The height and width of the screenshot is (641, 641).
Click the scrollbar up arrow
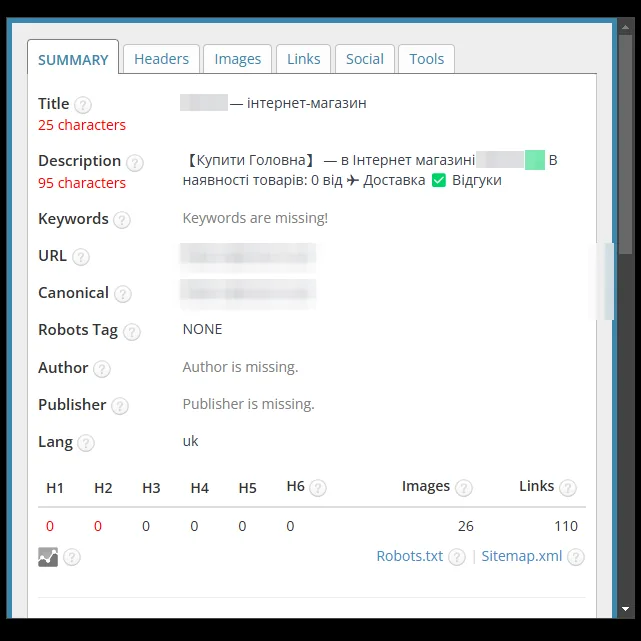click(x=625, y=27)
